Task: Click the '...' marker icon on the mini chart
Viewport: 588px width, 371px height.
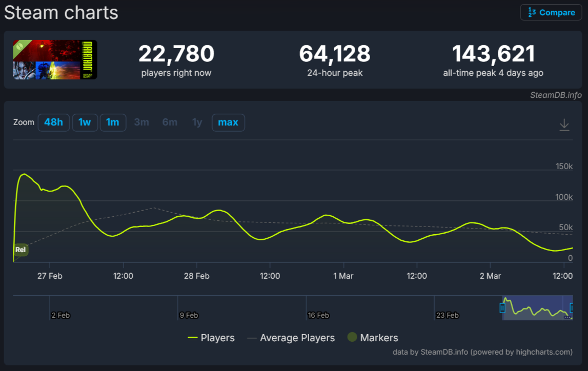Action: [x=567, y=317]
